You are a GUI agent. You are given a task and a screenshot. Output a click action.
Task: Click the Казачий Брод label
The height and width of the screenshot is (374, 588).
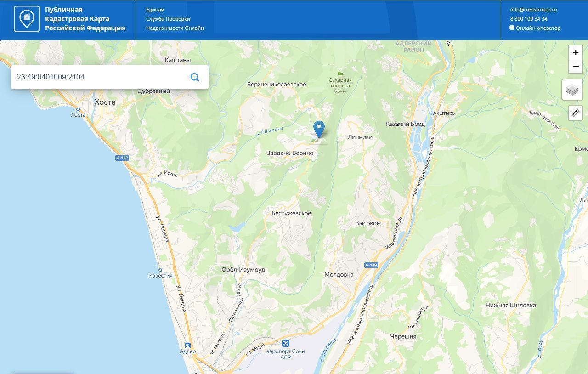click(x=406, y=124)
